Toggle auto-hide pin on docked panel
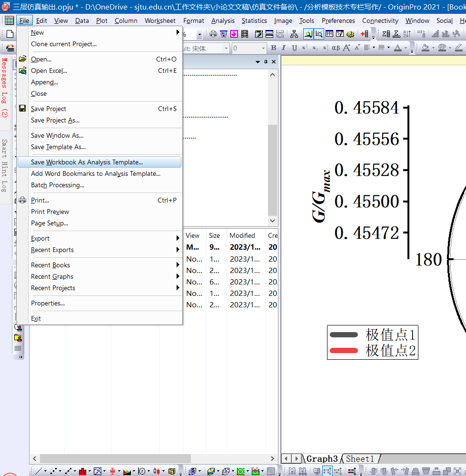The image size is (466, 476). point(265,62)
